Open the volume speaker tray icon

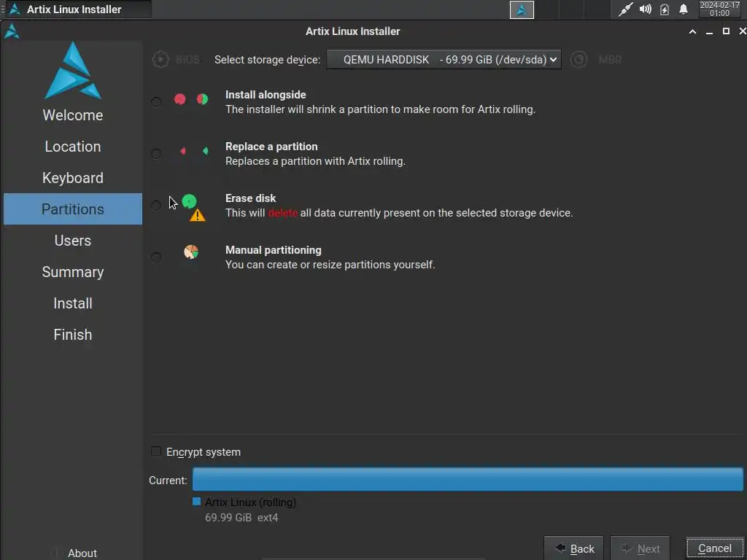pos(645,9)
